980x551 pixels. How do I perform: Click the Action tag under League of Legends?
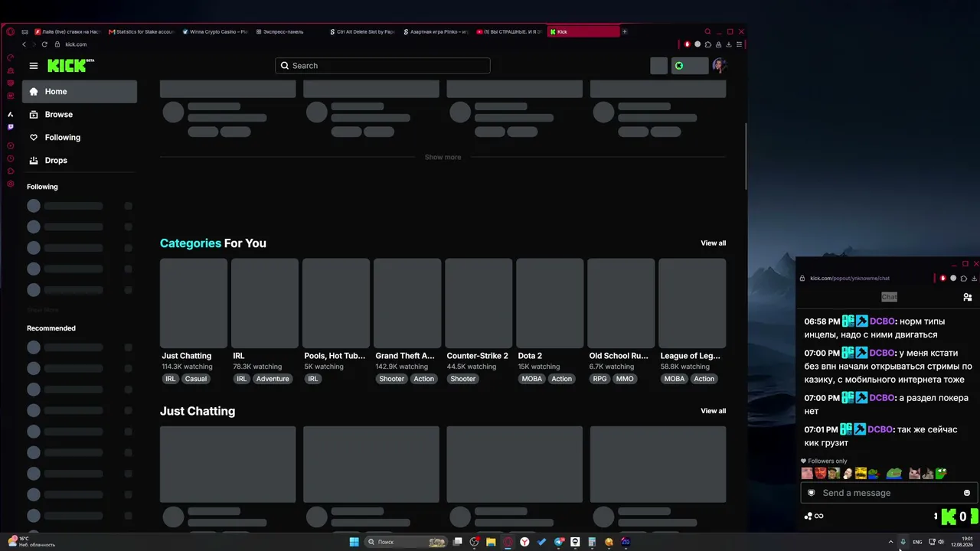(x=704, y=379)
